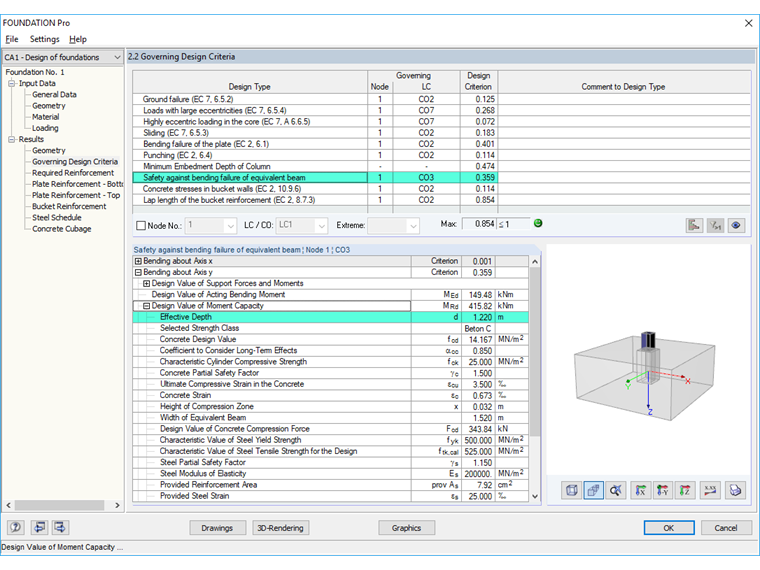This screenshot has width=760, height=570.
Task: Show wireframe box view of foundation
Action: (x=571, y=491)
